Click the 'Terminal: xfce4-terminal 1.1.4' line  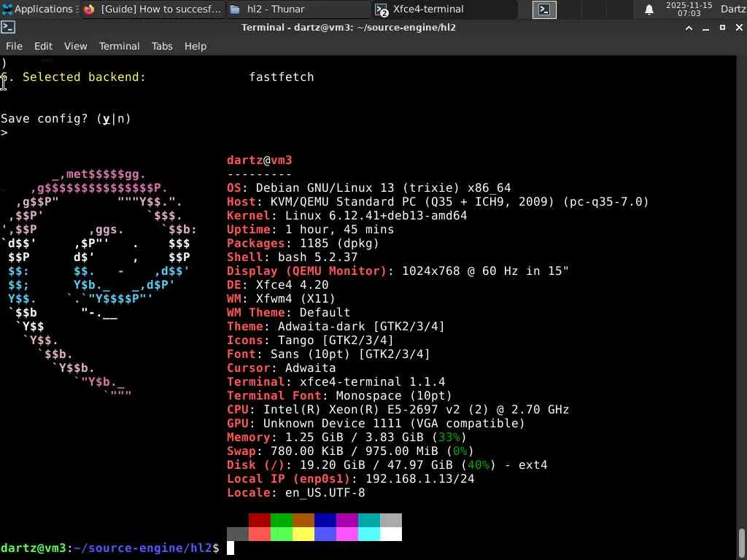(336, 382)
